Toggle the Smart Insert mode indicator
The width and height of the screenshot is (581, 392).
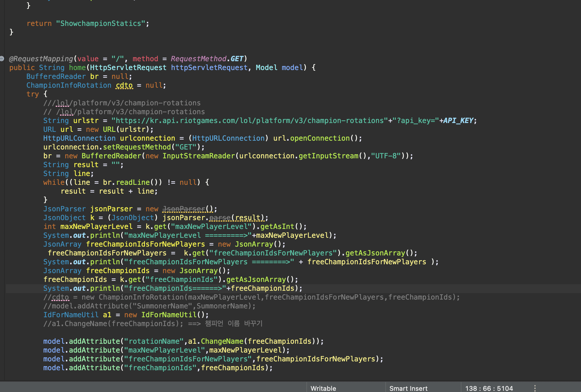(x=408, y=388)
